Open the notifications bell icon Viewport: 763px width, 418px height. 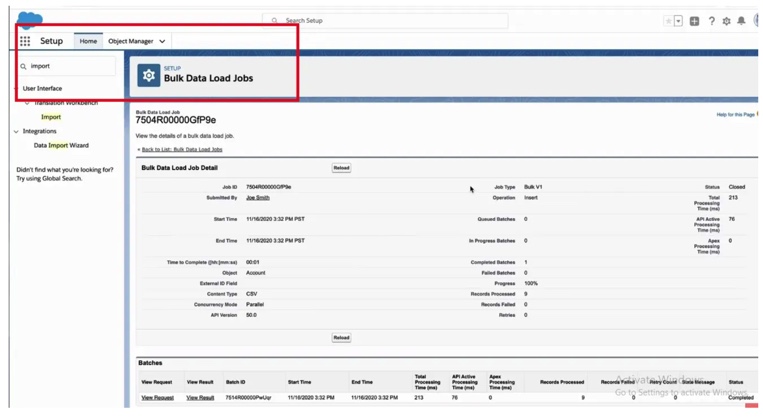click(x=741, y=21)
